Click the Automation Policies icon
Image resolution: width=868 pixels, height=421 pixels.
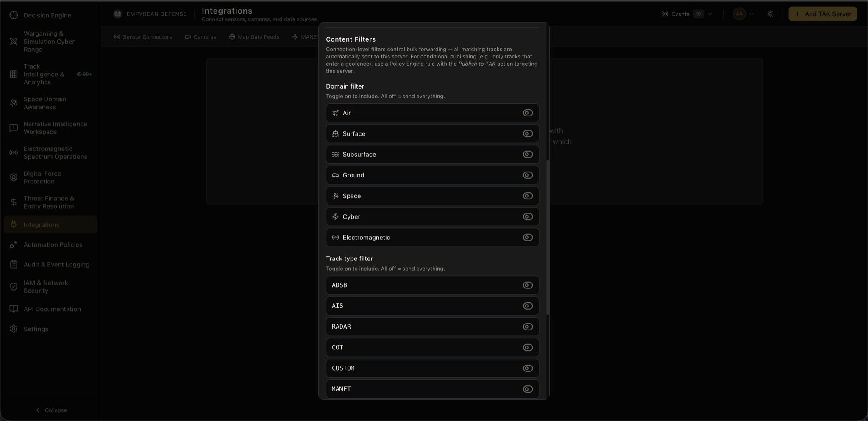[14, 245]
